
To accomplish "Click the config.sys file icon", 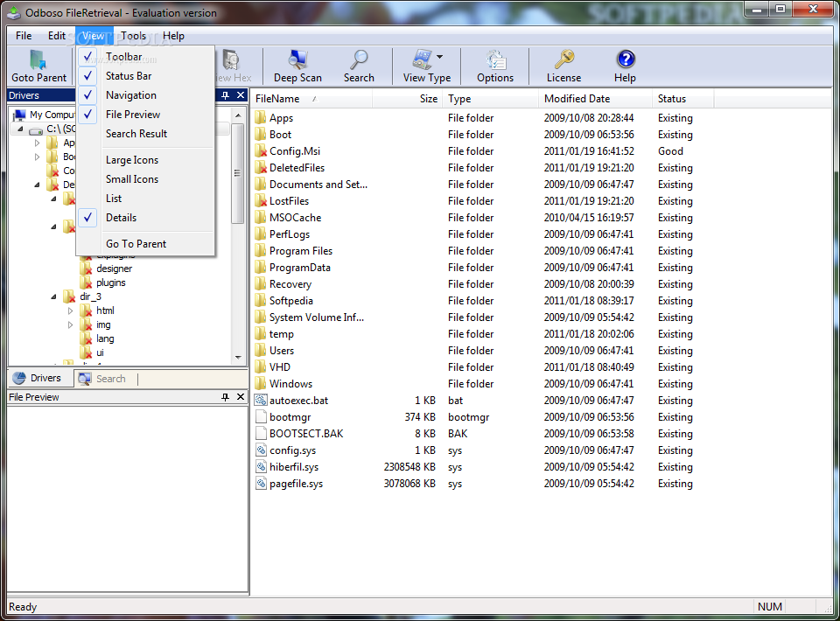I will click(x=261, y=450).
